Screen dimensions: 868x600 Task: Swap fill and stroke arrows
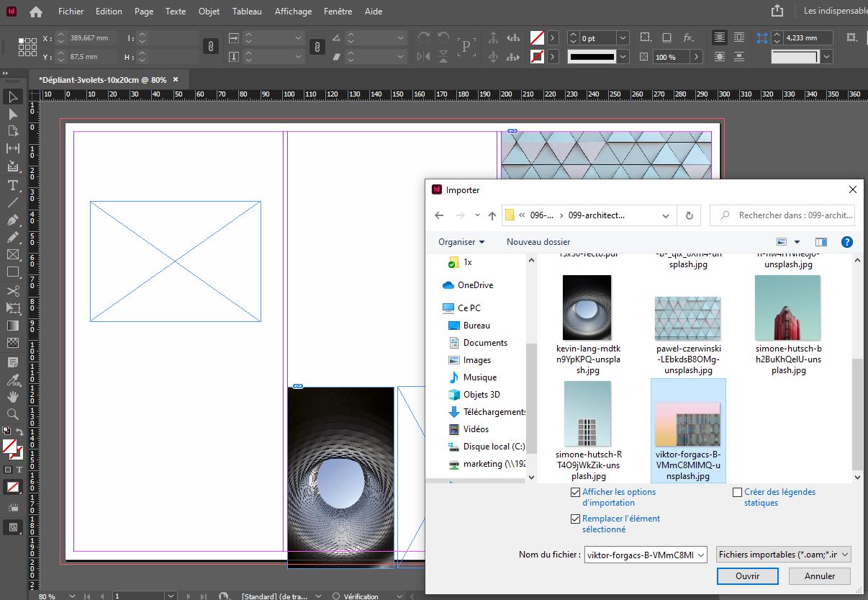click(x=20, y=432)
